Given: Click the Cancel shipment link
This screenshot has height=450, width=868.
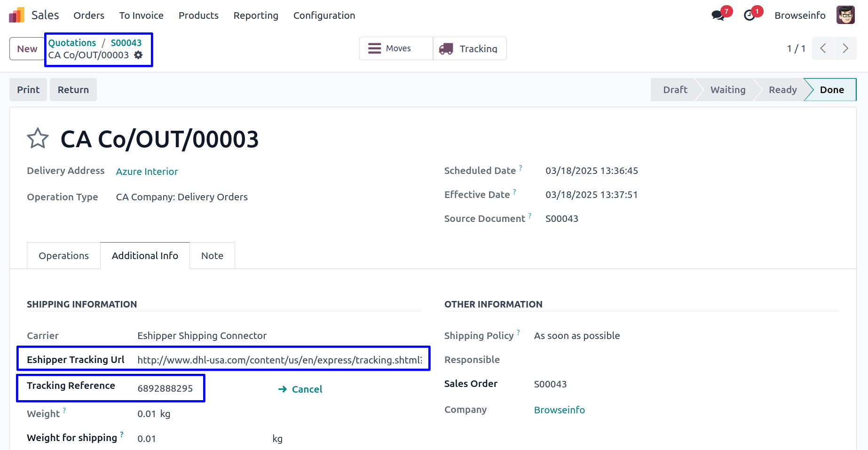Looking at the screenshot, I should click(x=300, y=389).
